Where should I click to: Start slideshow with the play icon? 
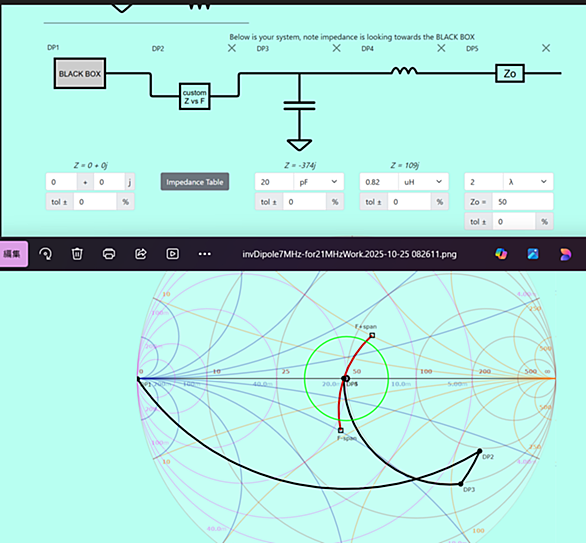172,254
